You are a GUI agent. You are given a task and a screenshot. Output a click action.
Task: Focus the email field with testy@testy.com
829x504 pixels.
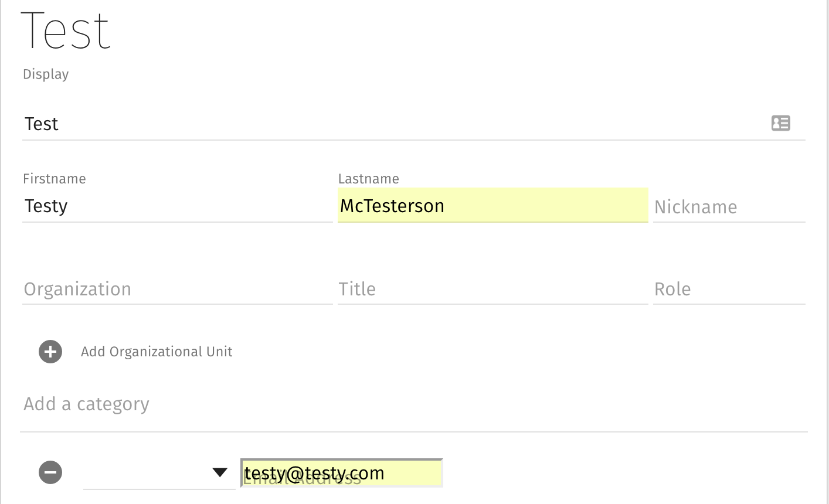pyautogui.click(x=341, y=473)
